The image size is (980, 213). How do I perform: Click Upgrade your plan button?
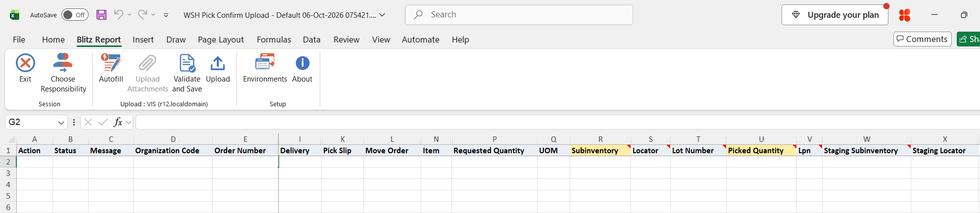pyautogui.click(x=835, y=15)
